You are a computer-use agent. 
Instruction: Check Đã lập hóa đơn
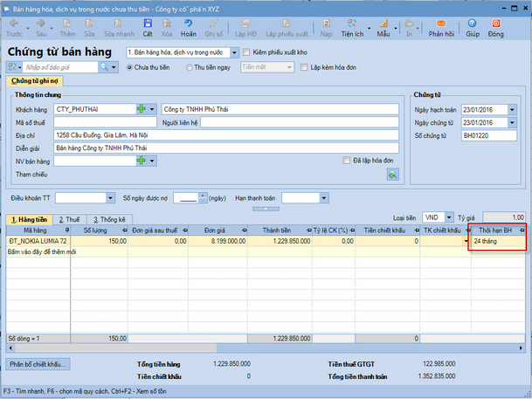coord(347,161)
